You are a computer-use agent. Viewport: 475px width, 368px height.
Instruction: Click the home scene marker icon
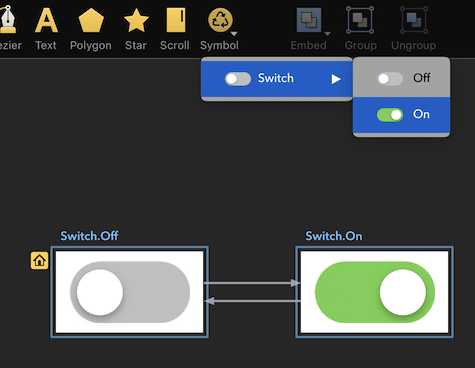(39, 260)
